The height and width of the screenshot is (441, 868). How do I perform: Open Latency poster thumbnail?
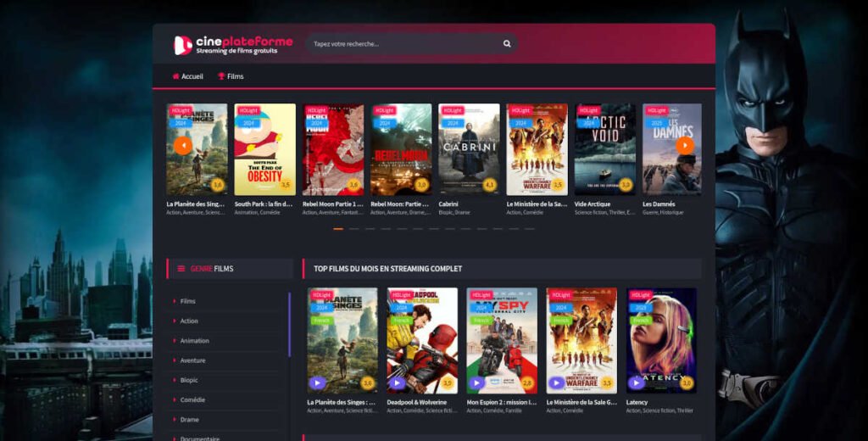point(661,340)
